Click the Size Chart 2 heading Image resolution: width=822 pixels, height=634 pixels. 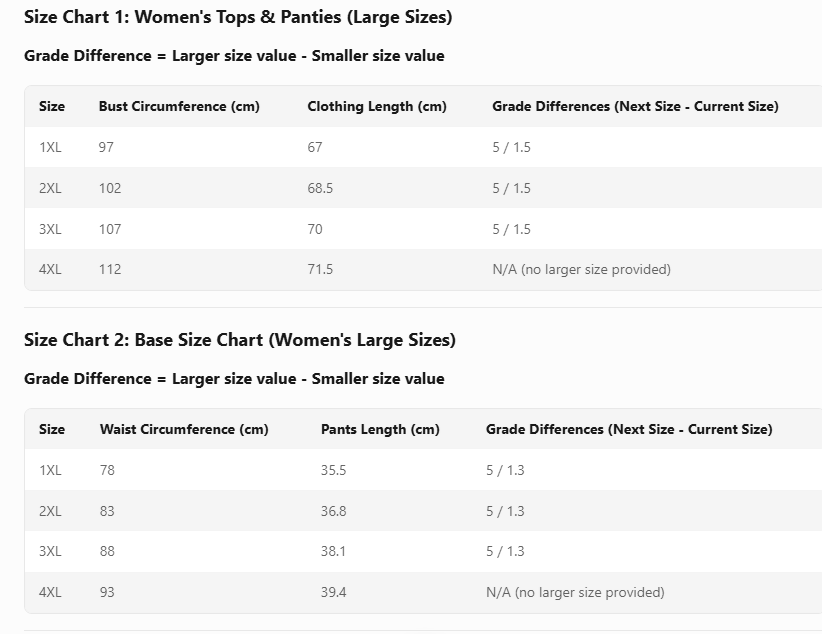240,340
